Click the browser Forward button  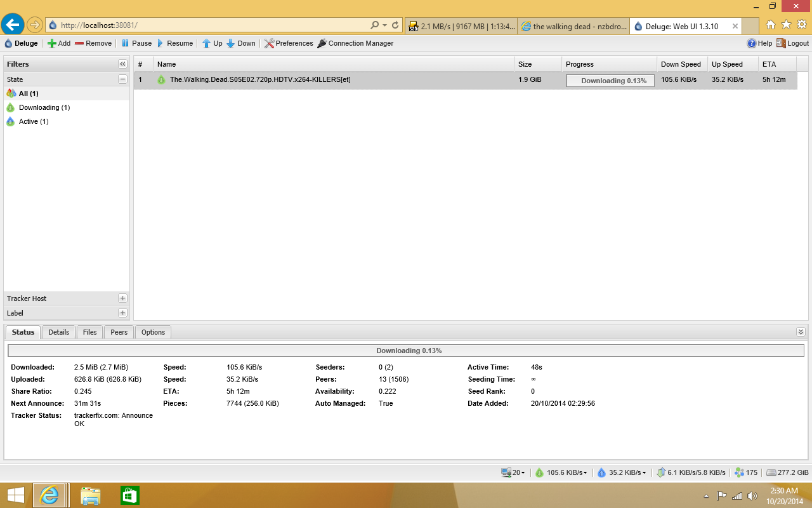coord(34,25)
